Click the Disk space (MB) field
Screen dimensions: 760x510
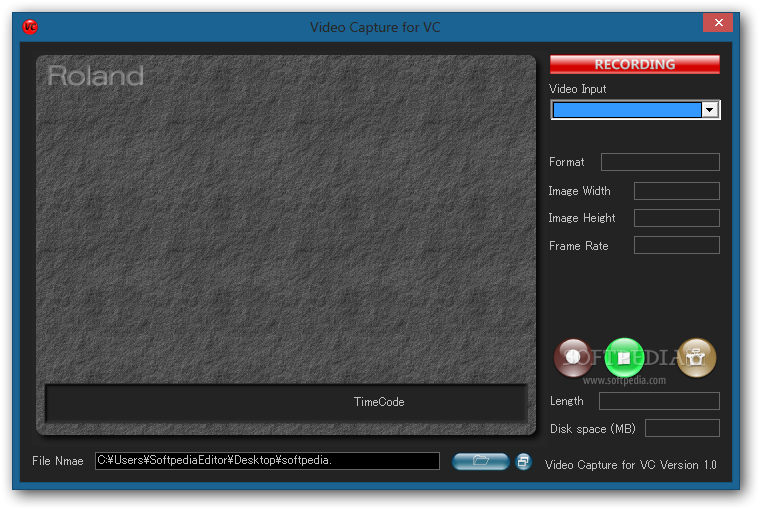682,428
